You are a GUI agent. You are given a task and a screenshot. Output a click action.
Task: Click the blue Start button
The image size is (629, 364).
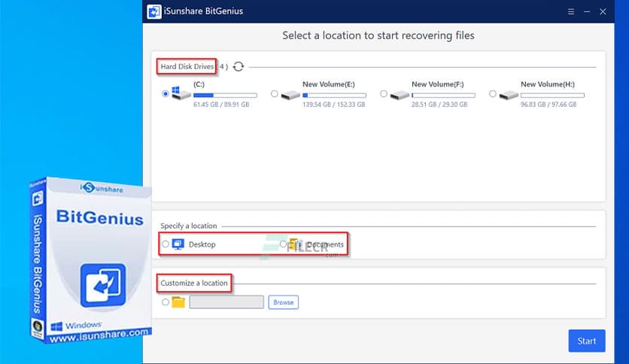[586, 341]
